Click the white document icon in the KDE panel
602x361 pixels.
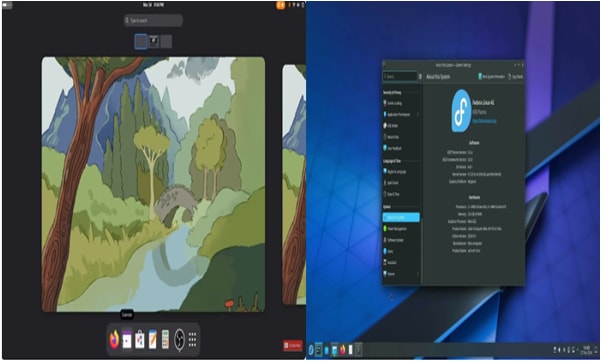[351, 350]
